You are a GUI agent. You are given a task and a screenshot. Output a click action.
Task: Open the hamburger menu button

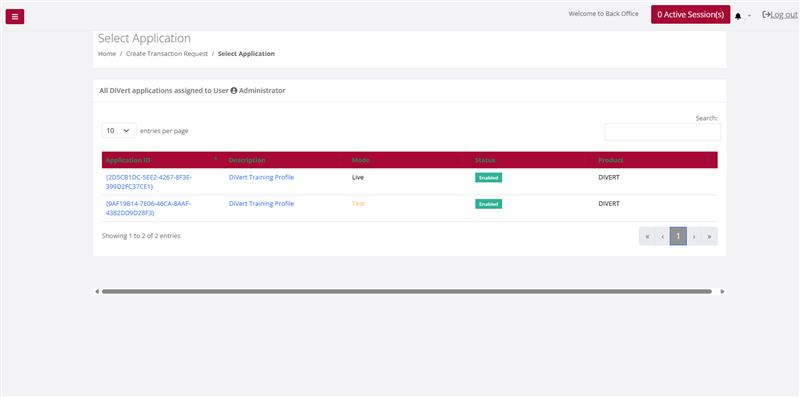click(x=15, y=16)
